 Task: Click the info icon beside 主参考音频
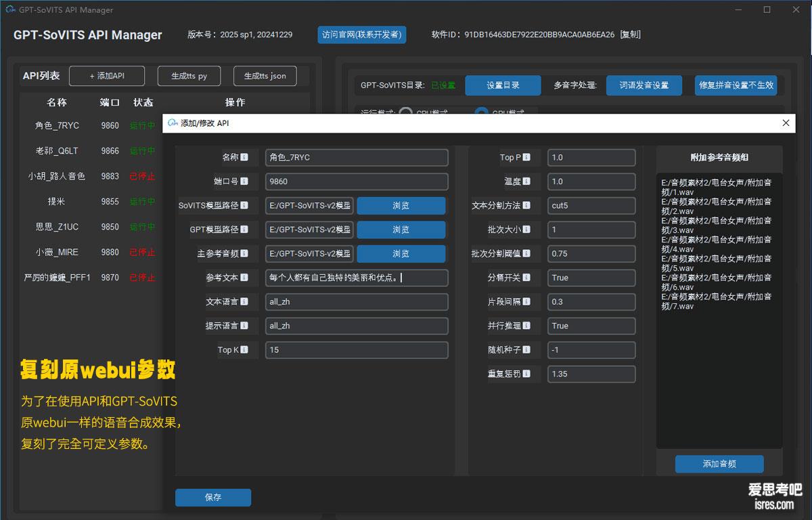[244, 254]
